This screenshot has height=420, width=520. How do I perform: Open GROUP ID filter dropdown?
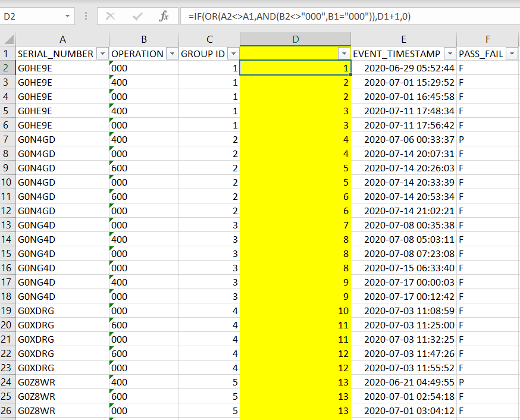coord(233,54)
